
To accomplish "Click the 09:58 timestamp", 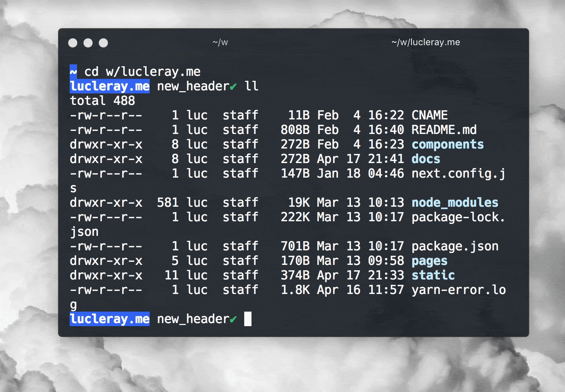I will 386,261.
